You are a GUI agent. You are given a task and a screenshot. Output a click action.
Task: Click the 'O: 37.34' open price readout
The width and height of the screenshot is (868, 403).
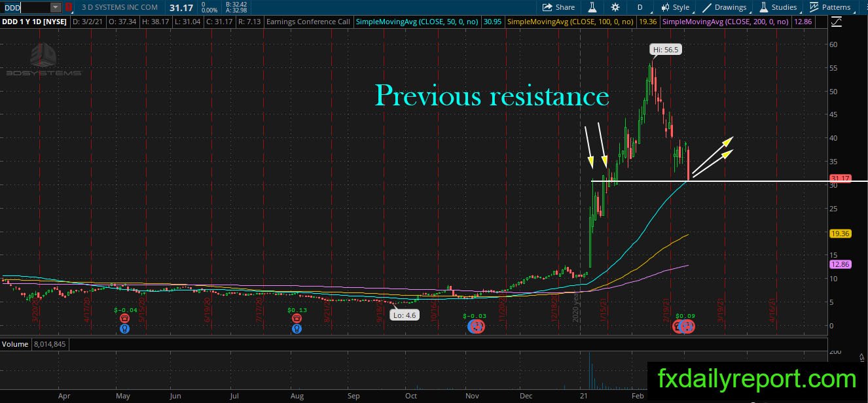pos(123,22)
